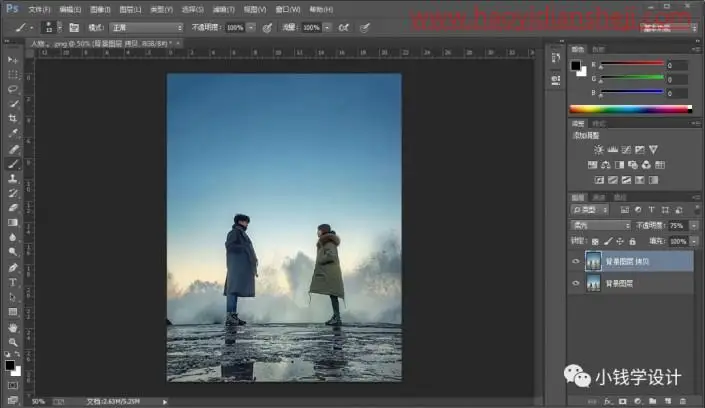Toggle lock image pixels
The image size is (705, 408).
[608, 242]
